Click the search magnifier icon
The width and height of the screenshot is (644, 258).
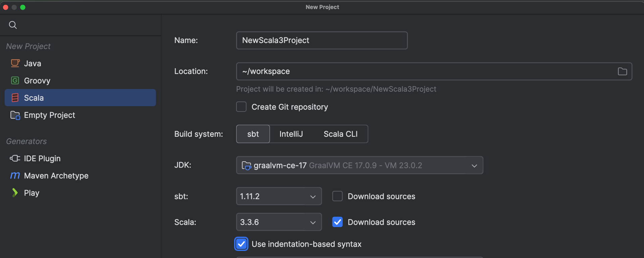(13, 25)
